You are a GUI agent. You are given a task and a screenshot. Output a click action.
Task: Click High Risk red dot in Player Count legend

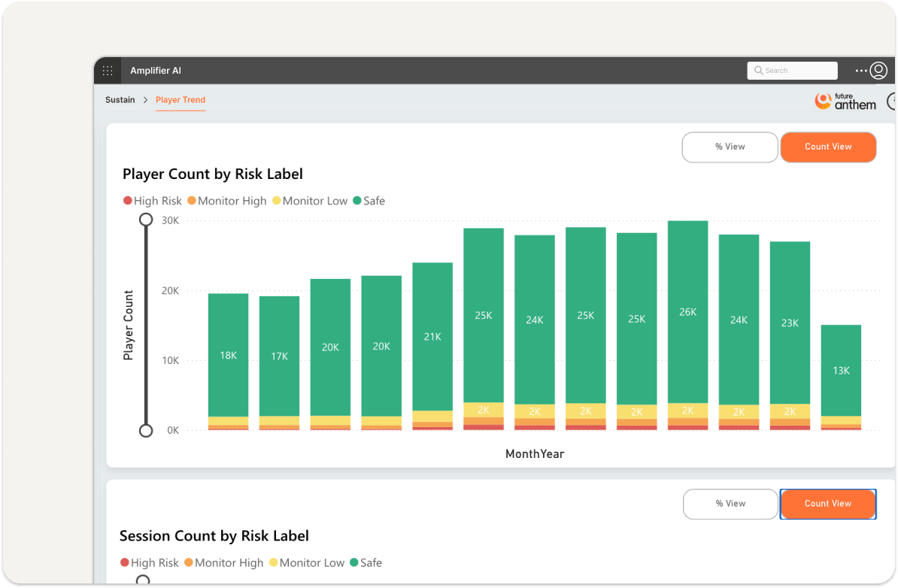127,201
